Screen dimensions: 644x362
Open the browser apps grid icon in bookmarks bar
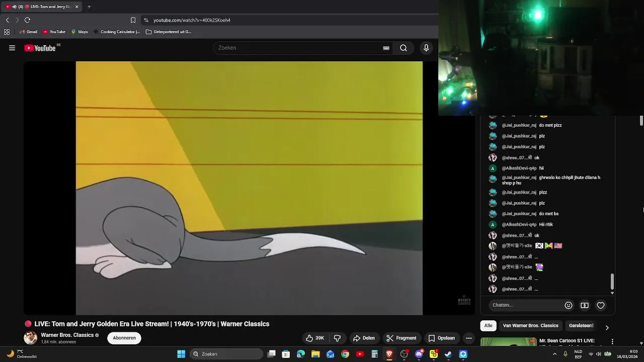point(7,32)
